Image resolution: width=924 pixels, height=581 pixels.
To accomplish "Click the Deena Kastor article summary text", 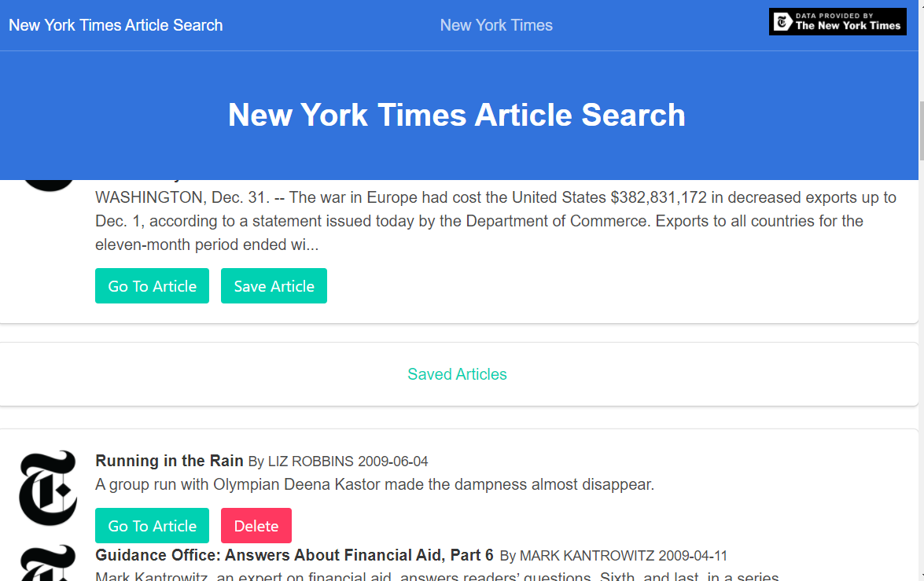I will pyautogui.click(x=375, y=484).
